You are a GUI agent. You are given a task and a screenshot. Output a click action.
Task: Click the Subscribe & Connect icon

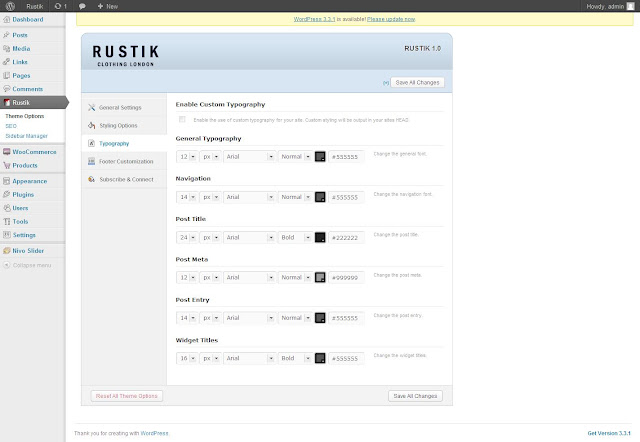coord(91,179)
